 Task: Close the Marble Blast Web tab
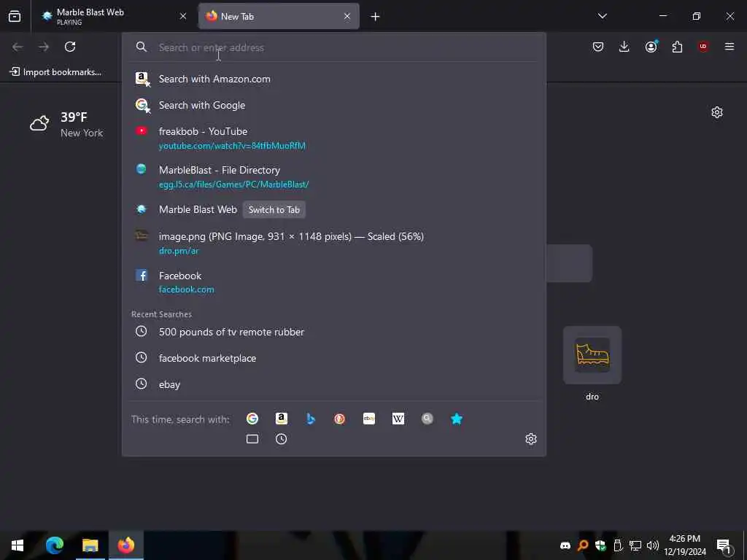(183, 17)
